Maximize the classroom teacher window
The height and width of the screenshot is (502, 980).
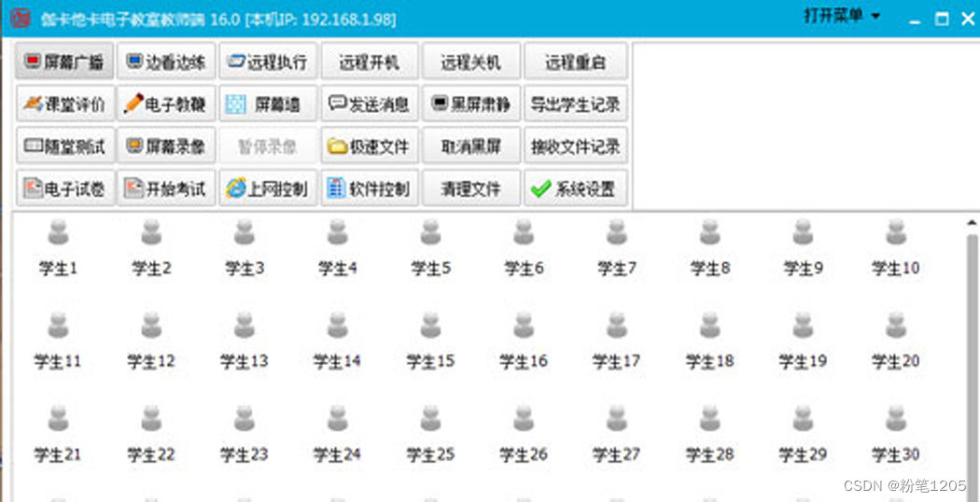[x=942, y=20]
